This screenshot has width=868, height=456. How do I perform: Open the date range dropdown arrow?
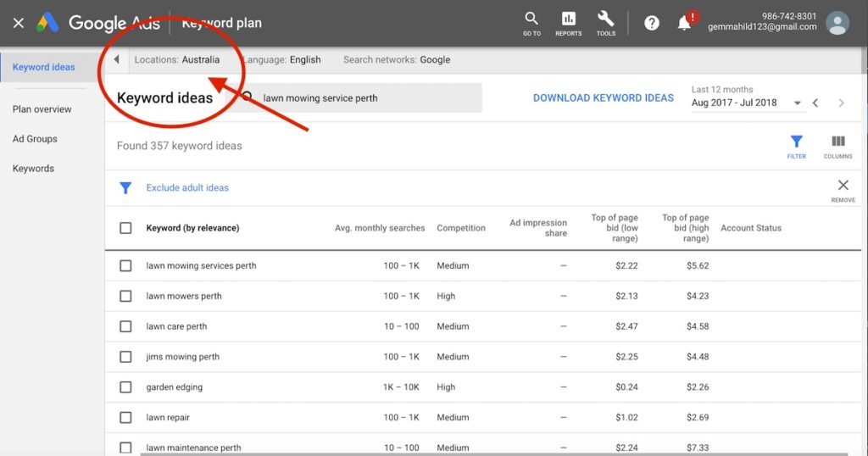coord(797,103)
